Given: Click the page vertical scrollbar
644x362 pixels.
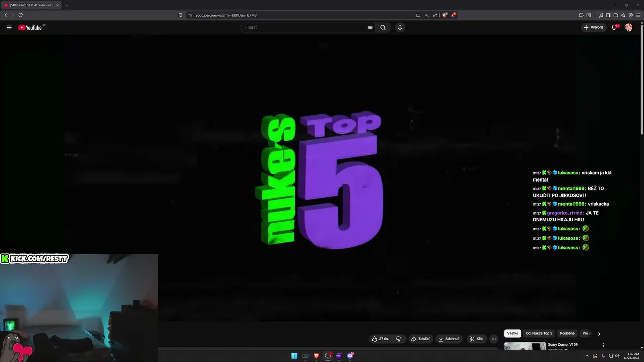Looking at the screenshot, I should pyautogui.click(x=642, y=80).
